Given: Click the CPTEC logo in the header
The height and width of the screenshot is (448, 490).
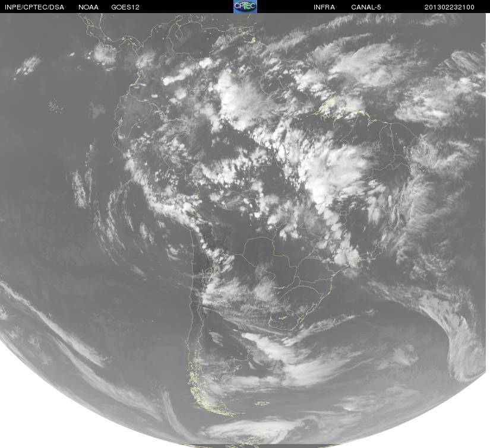Looking at the screenshot, I should (x=245, y=7).
